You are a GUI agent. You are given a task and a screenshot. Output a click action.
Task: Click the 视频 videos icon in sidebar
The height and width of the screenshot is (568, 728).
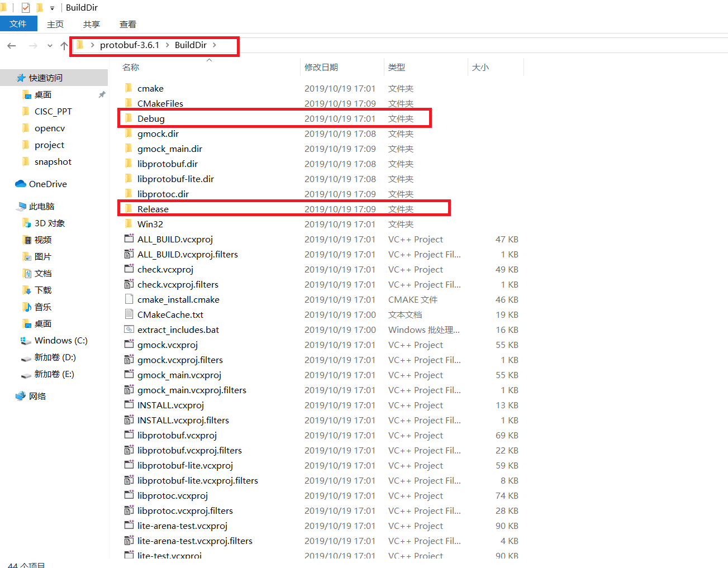pos(27,240)
